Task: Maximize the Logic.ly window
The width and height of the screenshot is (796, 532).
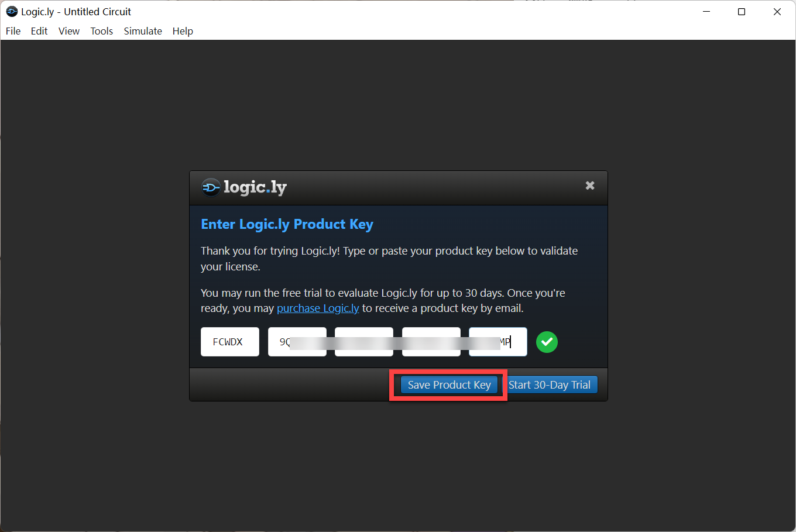Action: click(742, 12)
